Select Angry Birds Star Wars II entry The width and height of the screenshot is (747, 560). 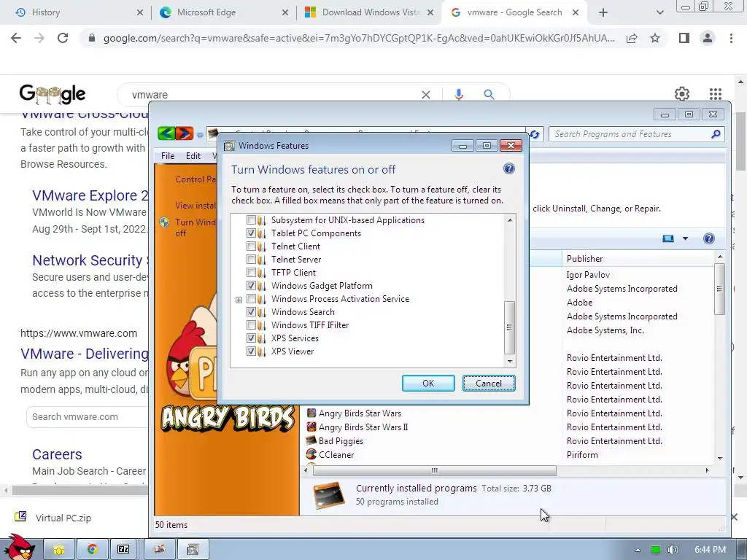pyautogui.click(x=363, y=427)
